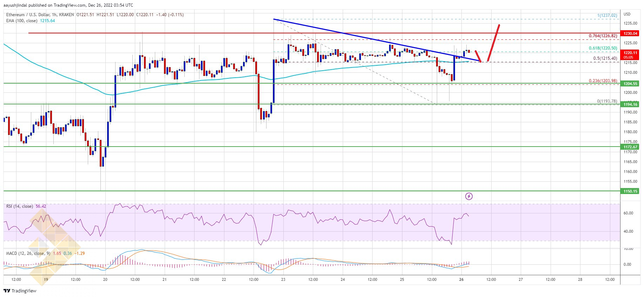644x297 pixels.
Task: Select the 0.764(1226.82) Fibonacci level label
Action: [603, 36]
